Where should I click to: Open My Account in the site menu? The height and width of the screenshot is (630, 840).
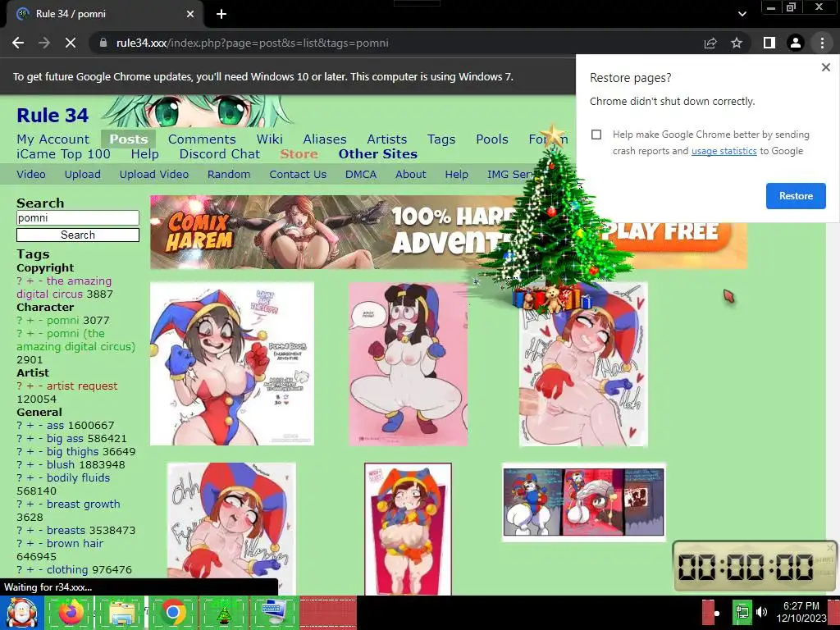(53, 139)
